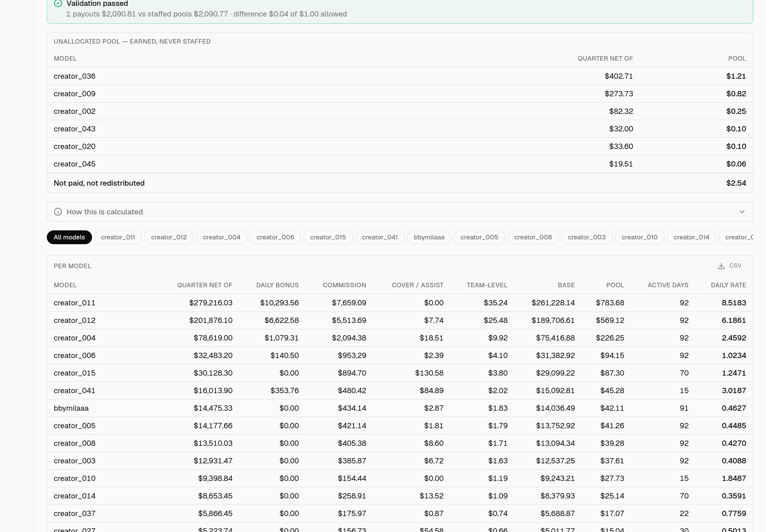Click the $402.71 quarter net value
This screenshot has width=766, height=532.
[619, 76]
